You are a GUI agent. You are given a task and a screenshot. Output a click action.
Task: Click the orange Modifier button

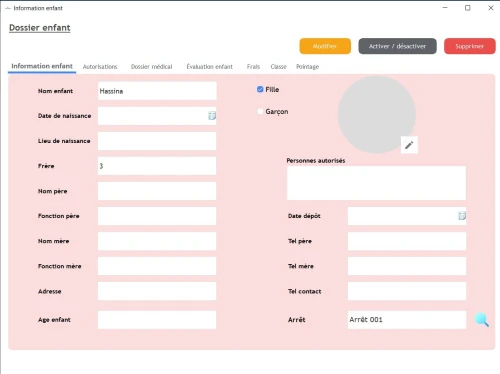[325, 46]
